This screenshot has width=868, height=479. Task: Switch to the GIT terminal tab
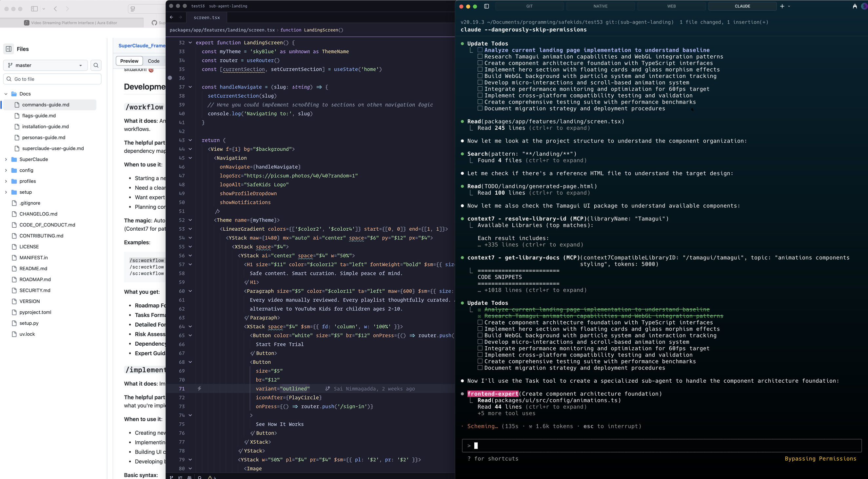(529, 6)
